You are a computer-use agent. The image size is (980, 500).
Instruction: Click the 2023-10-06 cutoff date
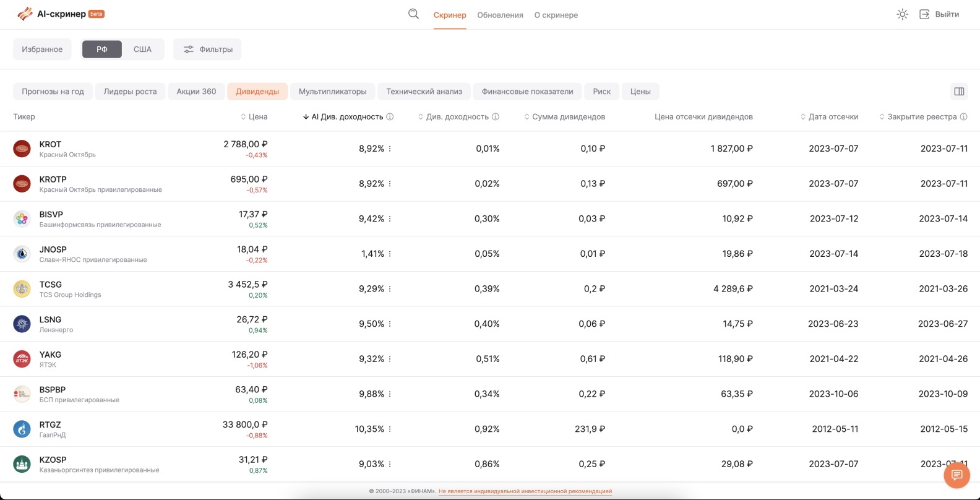pyautogui.click(x=834, y=394)
